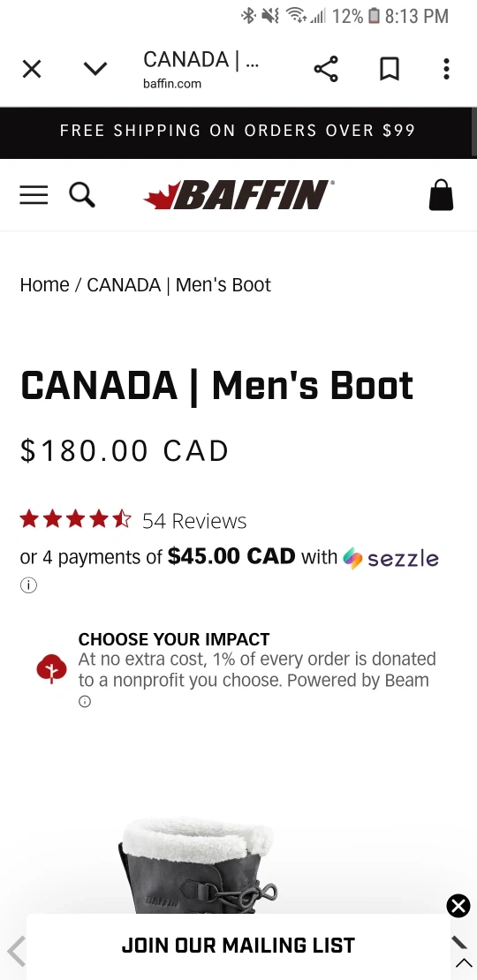477x980 pixels.
Task: Click the Beam red tree icon
Action: 51,669
